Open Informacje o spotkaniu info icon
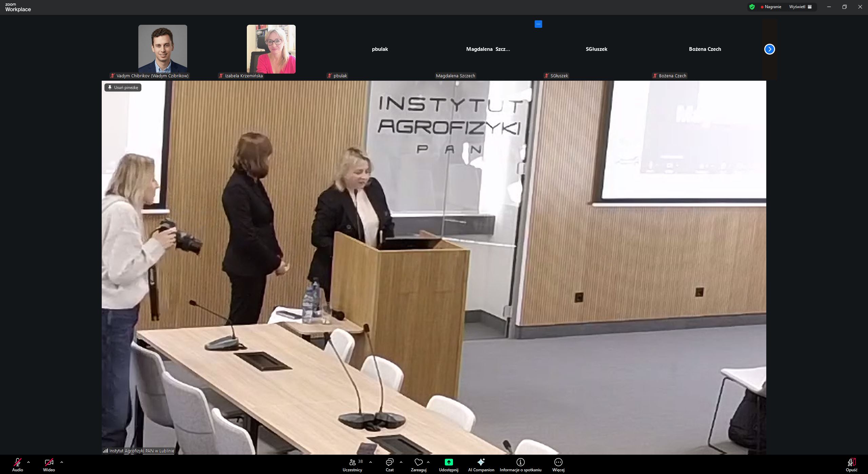Screen dimensions: 868x474 point(520,462)
